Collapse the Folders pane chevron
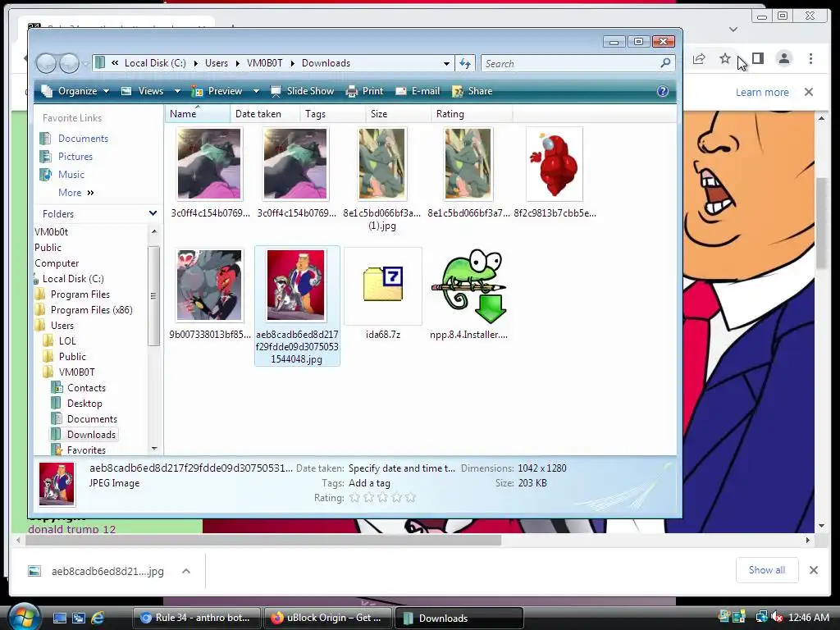Image resolution: width=840 pixels, height=630 pixels. point(153,213)
